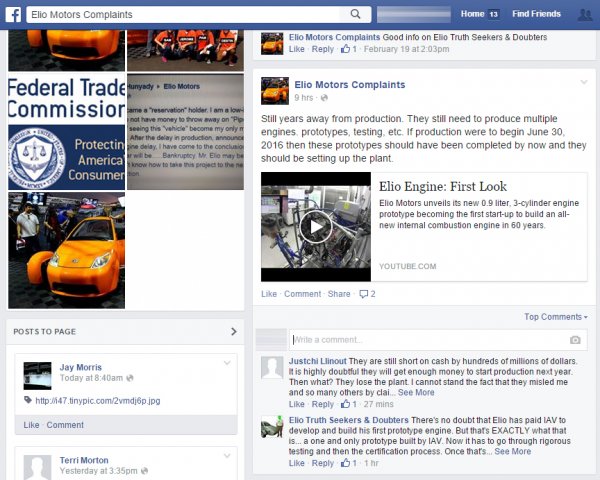
Task: Open Elio Truth Seekers commenter avatar
Action: [272, 426]
